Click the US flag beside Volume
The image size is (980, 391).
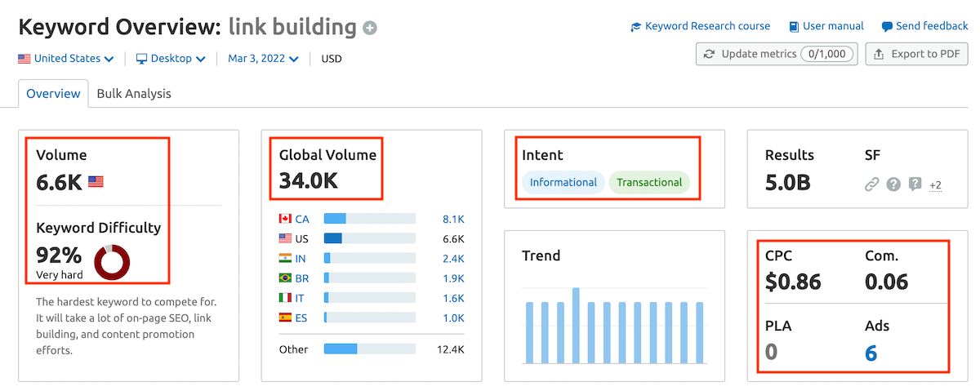click(x=96, y=182)
